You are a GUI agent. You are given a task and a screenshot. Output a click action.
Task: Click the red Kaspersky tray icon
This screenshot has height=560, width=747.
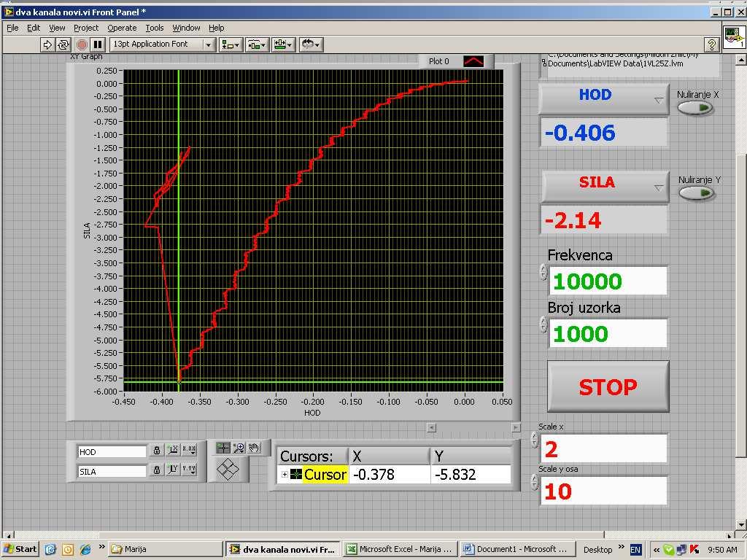[694, 550]
